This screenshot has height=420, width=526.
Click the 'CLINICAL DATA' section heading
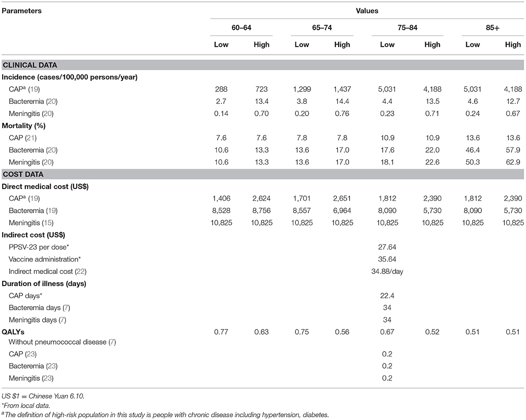click(30, 65)
